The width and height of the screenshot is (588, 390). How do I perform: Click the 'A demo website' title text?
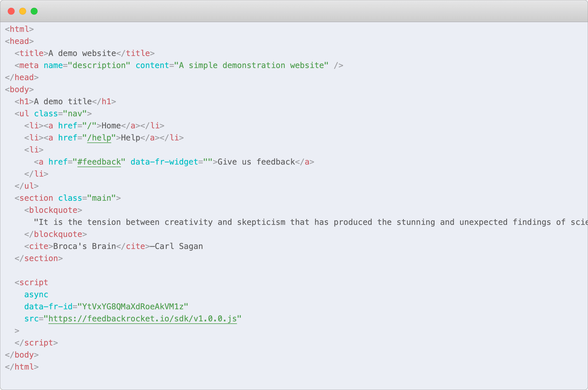pyautogui.click(x=82, y=53)
